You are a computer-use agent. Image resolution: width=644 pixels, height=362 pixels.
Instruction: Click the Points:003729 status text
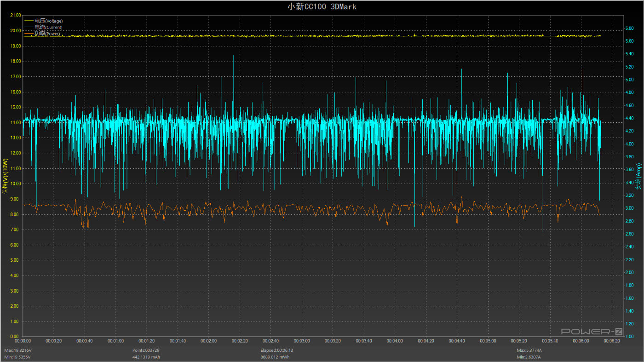point(146,350)
